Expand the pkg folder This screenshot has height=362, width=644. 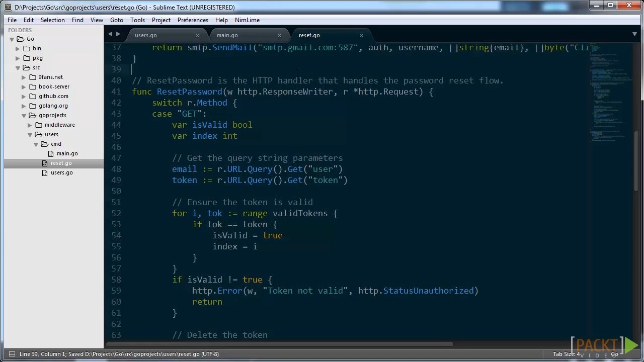(x=18, y=58)
